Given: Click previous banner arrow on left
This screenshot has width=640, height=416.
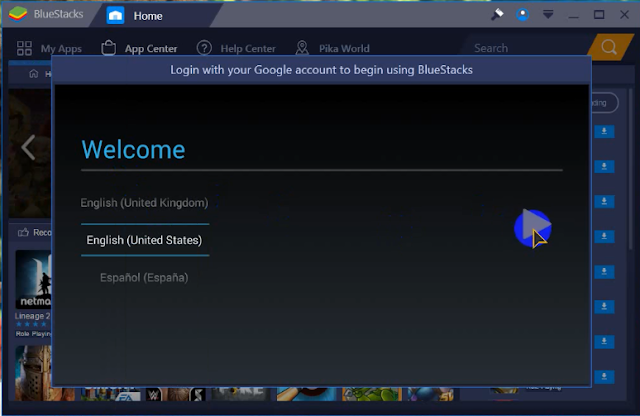Looking at the screenshot, I should 28,147.
